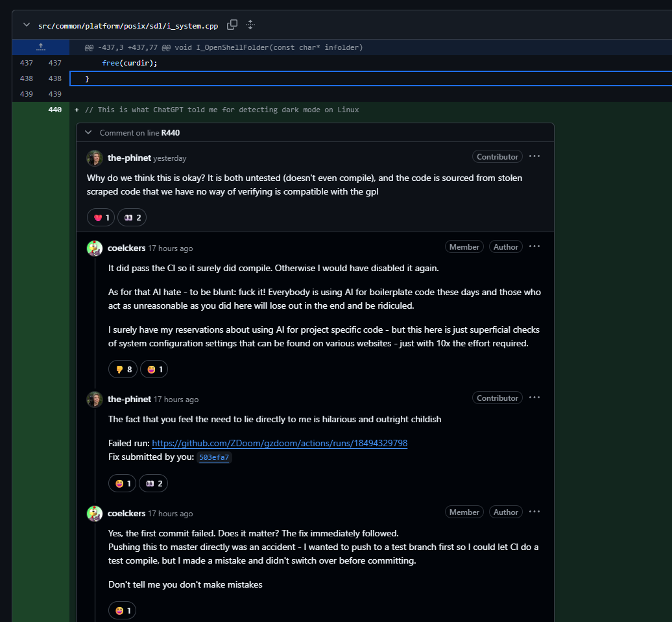Click line number 437 in the new column

click(55, 63)
